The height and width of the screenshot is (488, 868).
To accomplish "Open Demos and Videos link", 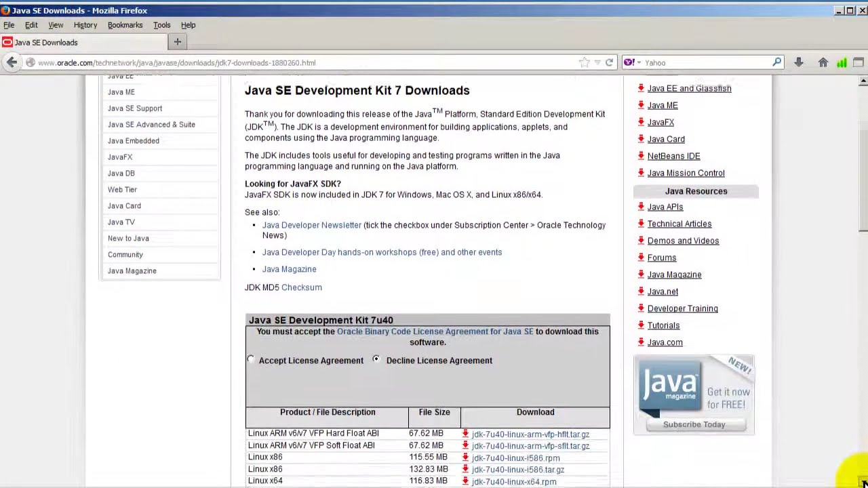I will pos(683,241).
